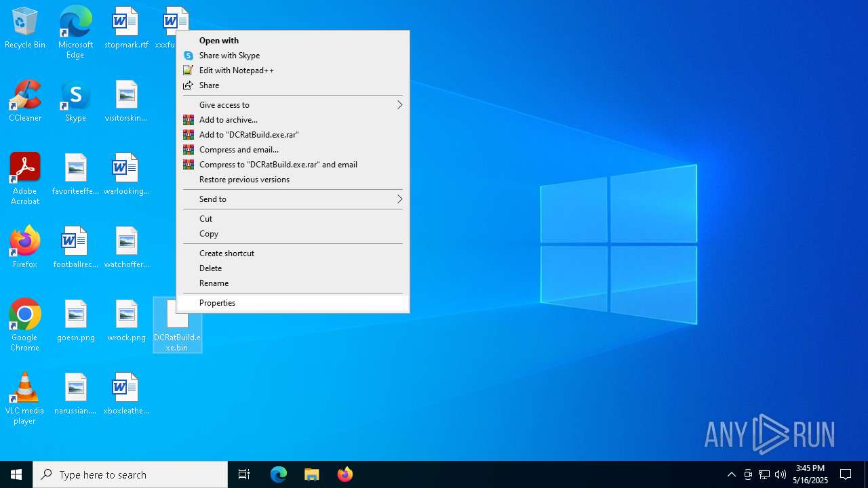Click the Type here to search box
The image size is (868, 488).
[130, 474]
